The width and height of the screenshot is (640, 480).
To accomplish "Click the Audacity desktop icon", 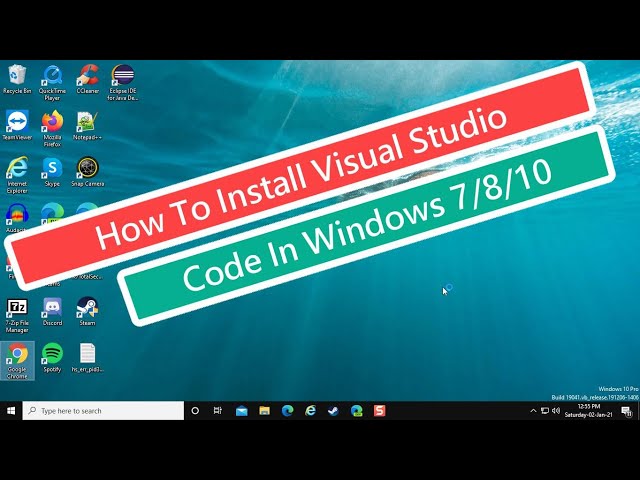I will pyautogui.click(x=17, y=218).
